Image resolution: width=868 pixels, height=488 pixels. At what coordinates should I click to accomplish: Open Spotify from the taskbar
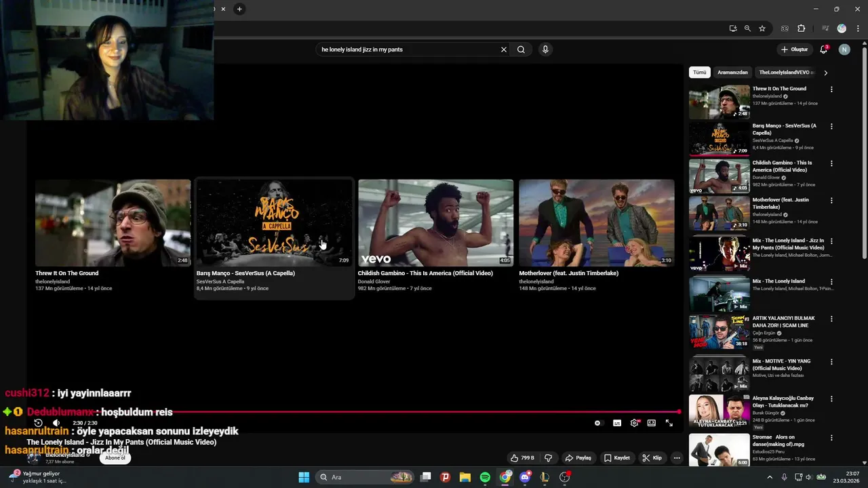(x=485, y=477)
